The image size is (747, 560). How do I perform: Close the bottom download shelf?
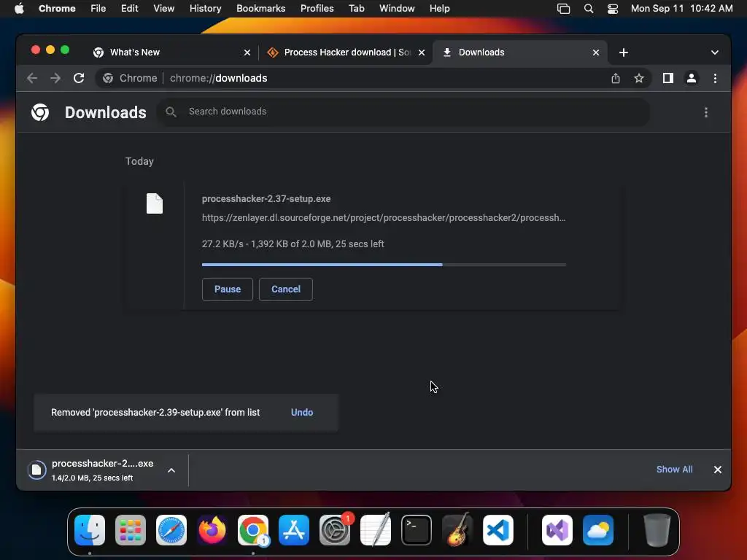(x=718, y=470)
